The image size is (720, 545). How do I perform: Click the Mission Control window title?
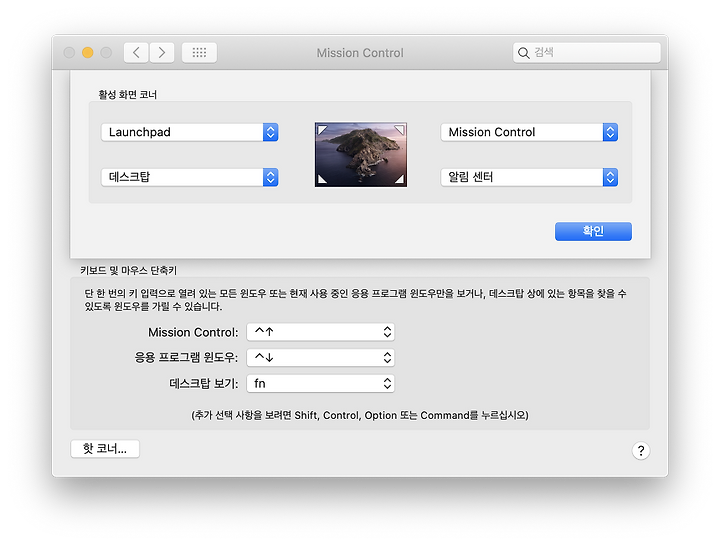pyautogui.click(x=360, y=53)
